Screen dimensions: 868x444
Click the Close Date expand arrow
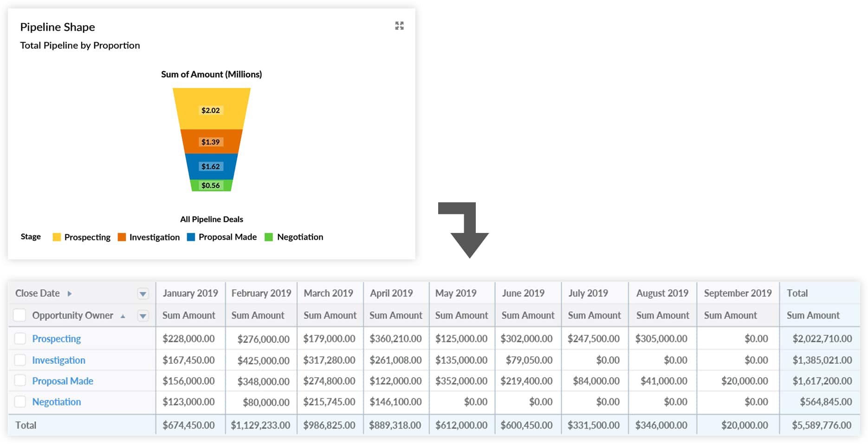[70, 294]
